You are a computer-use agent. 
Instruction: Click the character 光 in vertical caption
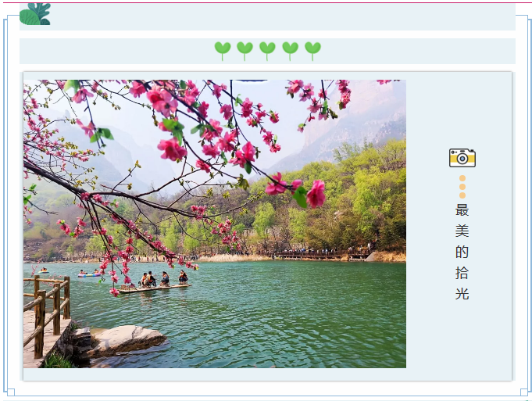462,294
